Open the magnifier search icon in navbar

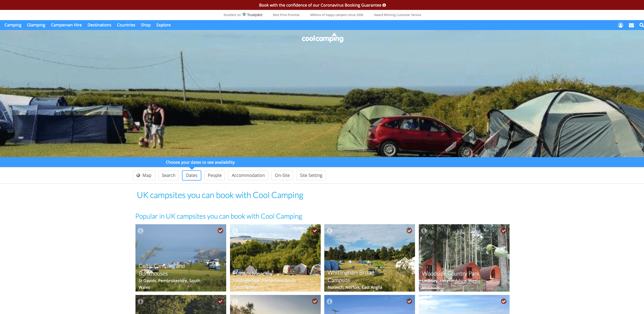pyautogui.click(x=641, y=25)
